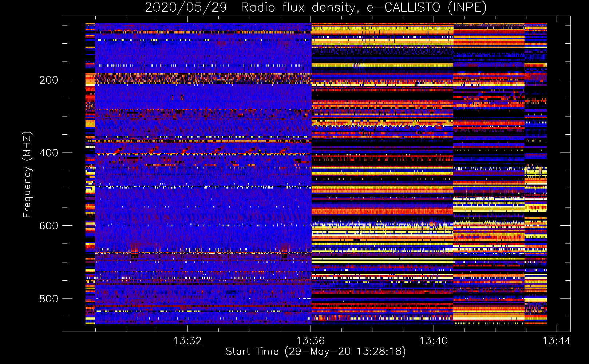589x364 pixels.
Task: Click the 13:44 time tick label
Action: (557, 341)
